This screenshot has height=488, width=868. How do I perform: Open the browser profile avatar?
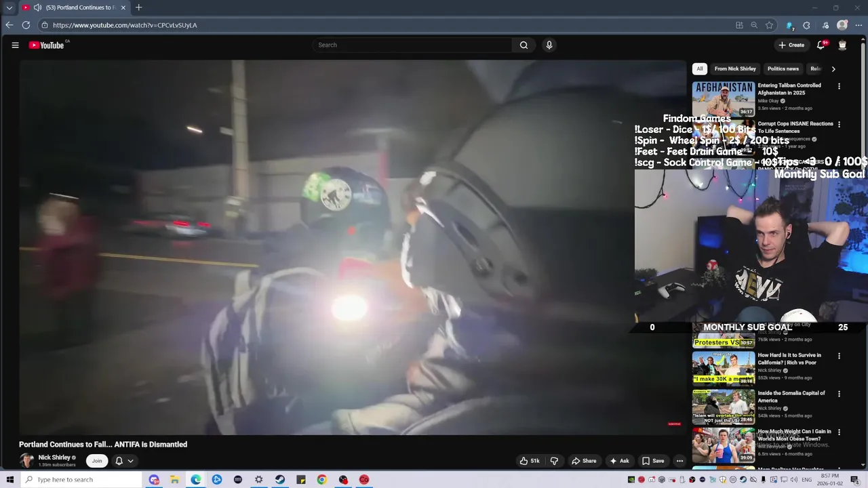(x=842, y=25)
